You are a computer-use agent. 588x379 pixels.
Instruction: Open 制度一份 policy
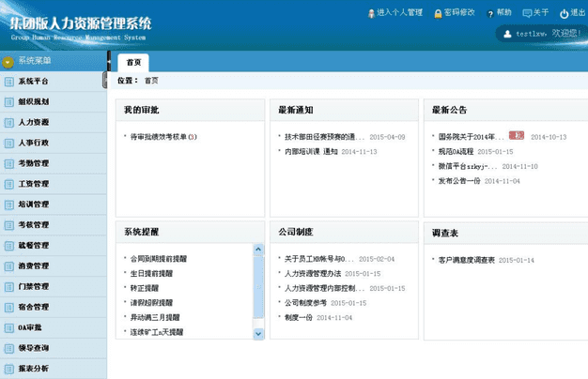298,318
